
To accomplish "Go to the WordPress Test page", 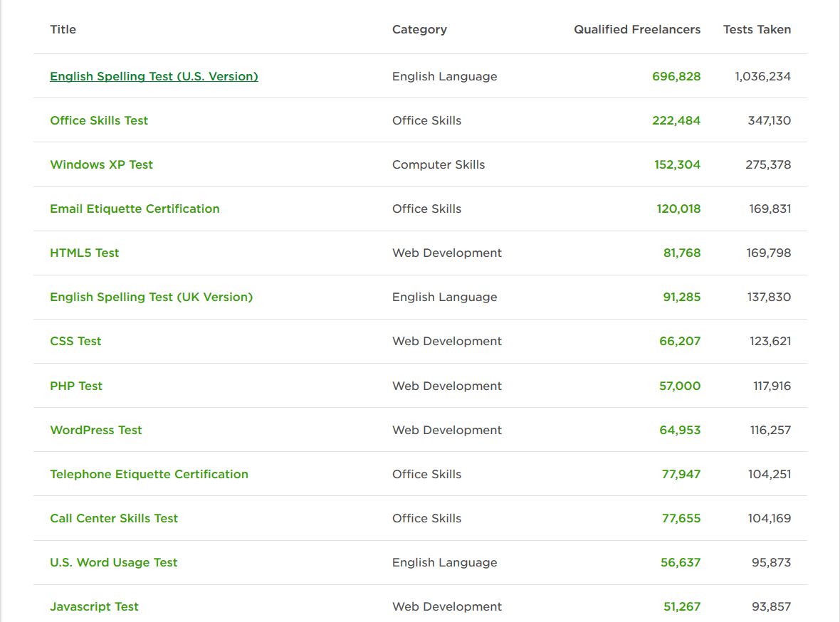I will tap(96, 430).
